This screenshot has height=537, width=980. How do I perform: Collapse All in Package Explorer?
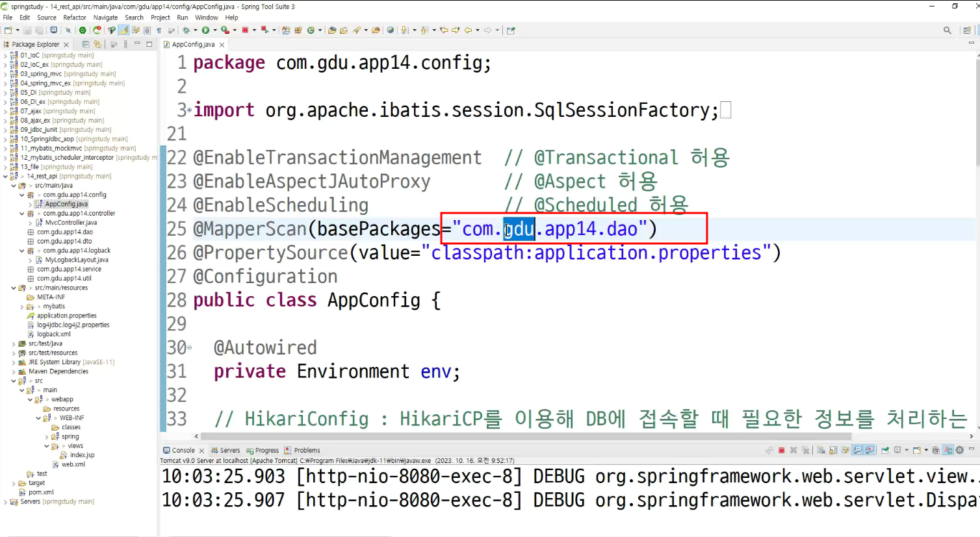pyautogui.click(x=86, y=44)
